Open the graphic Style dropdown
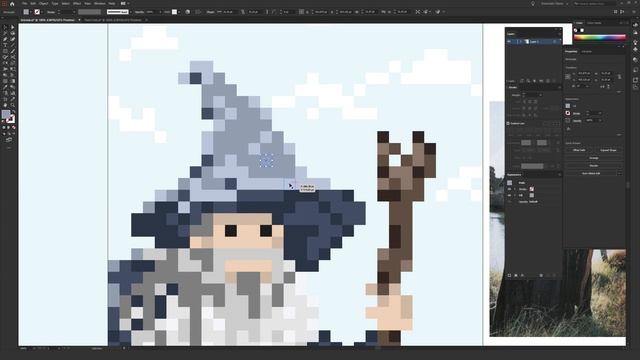The width and height of the screenshot is (640, 360). (178, 12)
